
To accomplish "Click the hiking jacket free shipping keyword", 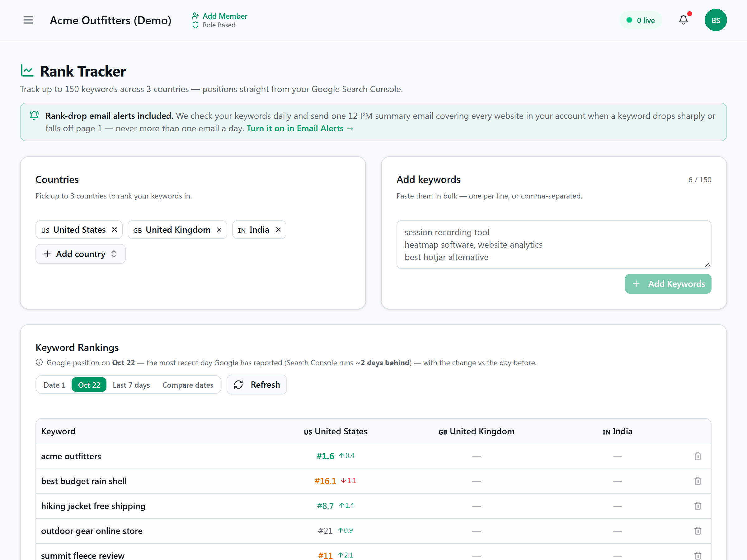I will point(93,506).
